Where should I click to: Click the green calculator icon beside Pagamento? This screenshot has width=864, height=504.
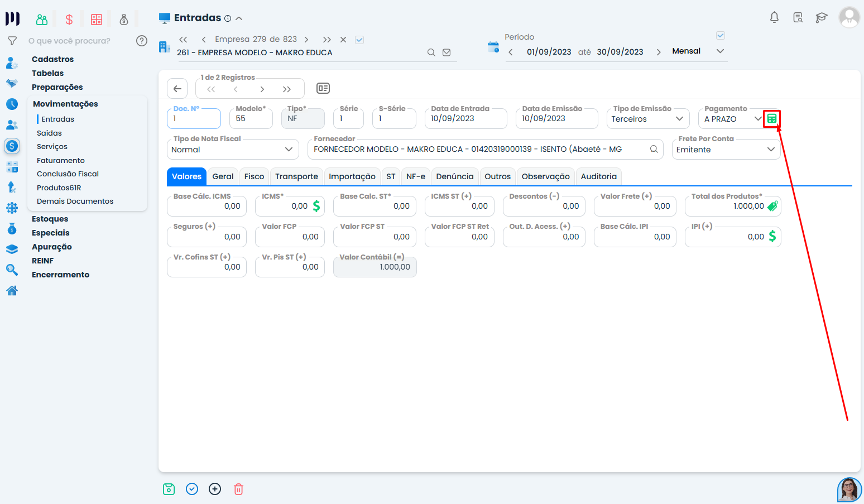(x=771, y=118)
